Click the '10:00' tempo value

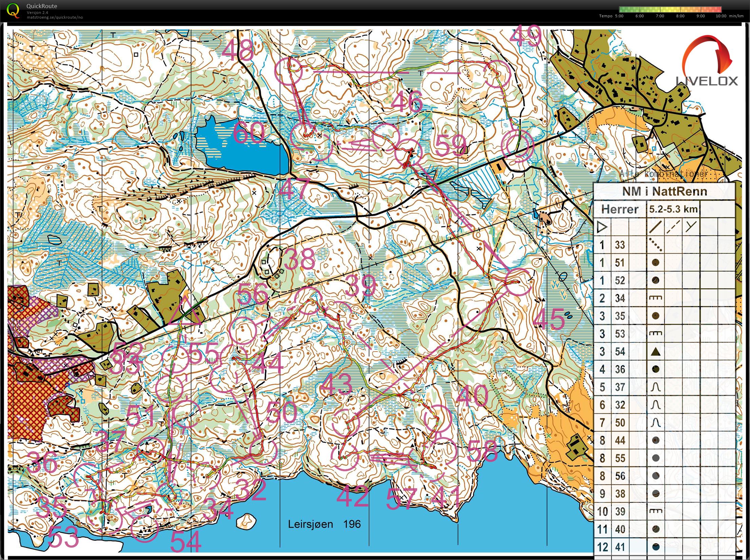point(721,16)
